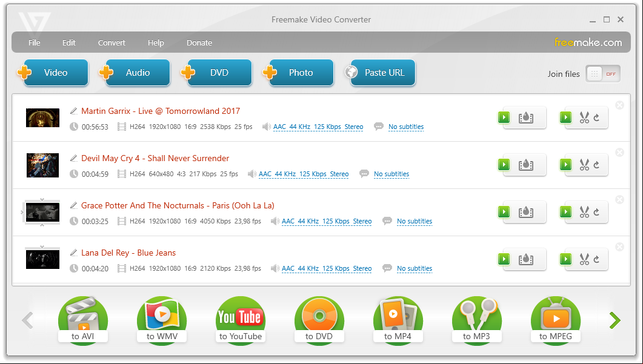Rename Grace Potter title via pencil icon

coord(73,205)
